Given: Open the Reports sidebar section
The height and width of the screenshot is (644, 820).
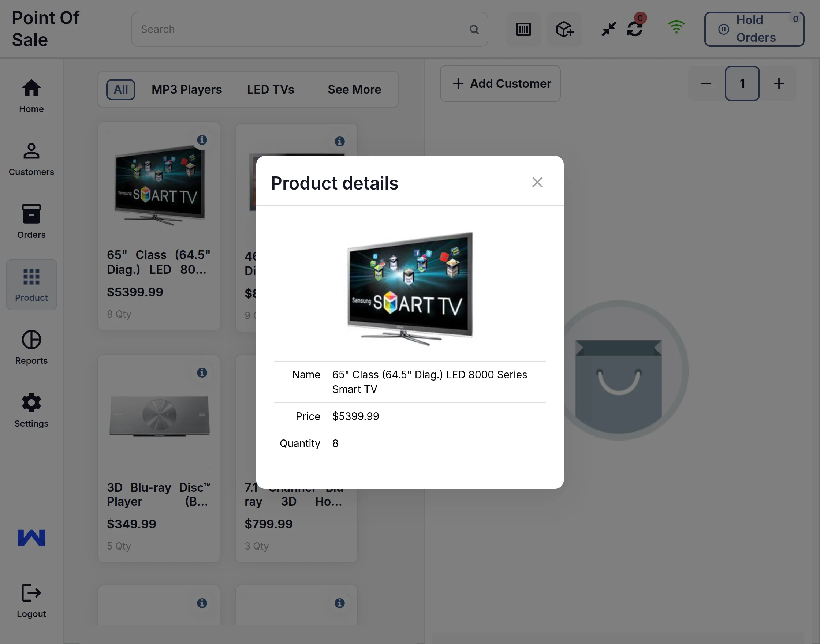Looking at the screenshot, I should coord(31,348).
